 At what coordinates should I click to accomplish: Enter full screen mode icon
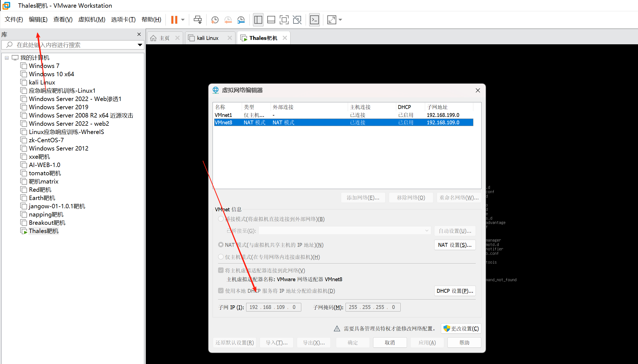coord(284,20)
